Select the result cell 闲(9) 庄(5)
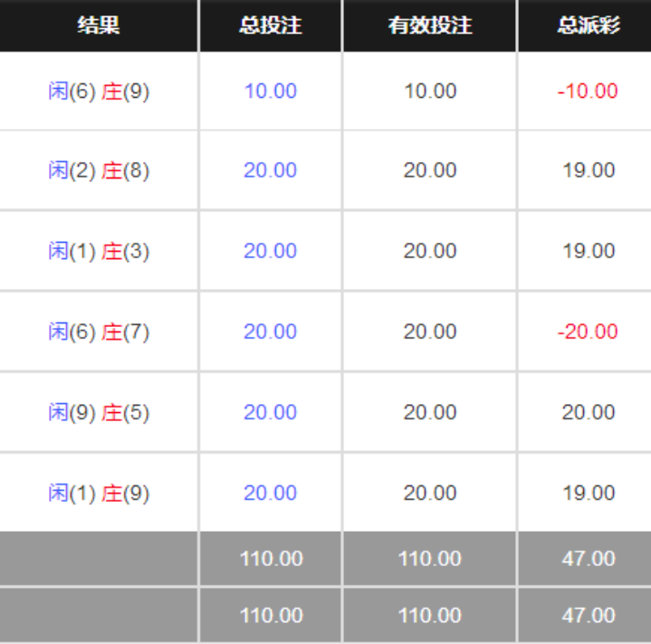651x644 pixels. coord(99,412)
